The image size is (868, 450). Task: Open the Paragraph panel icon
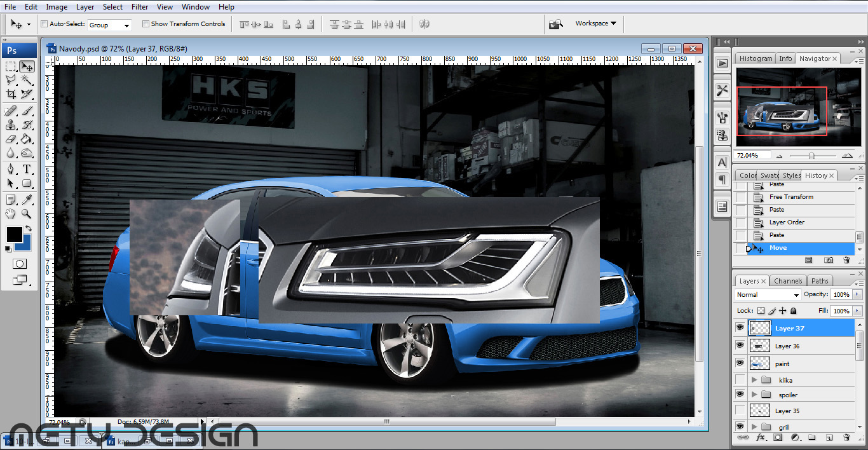pos(722,181)
